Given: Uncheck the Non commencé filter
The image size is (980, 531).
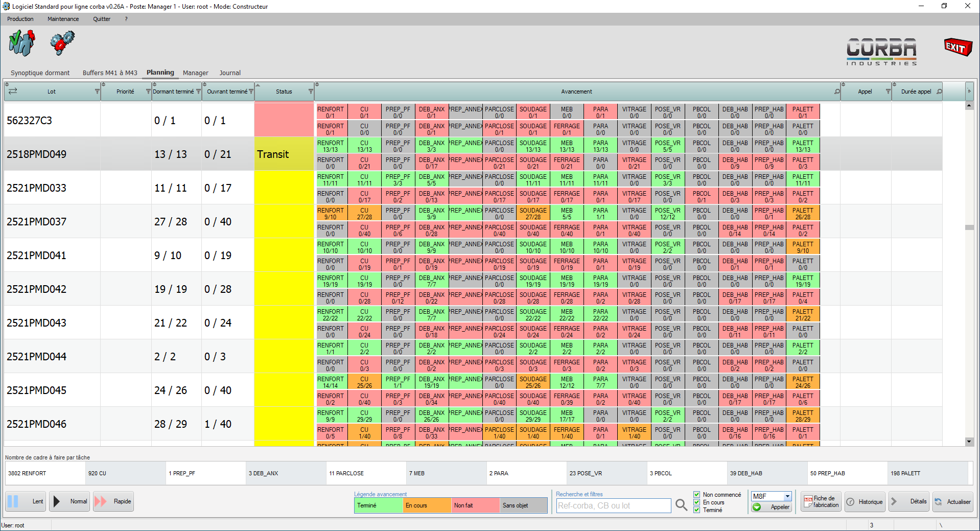Looking at the screenshot, I should click(697, 495).
